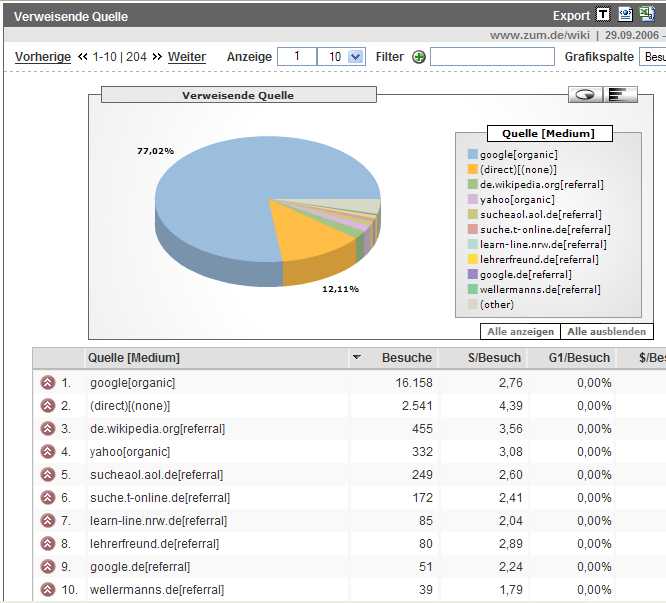The height and width of the screenshot is (603, 666).
Task: Switch to pie chart view
Action: pos(585,94)
